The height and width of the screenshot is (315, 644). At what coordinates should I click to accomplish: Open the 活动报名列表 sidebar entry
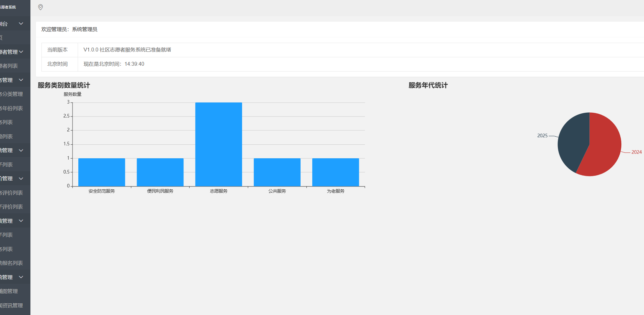pyautogui.click(x=11, y=263)
